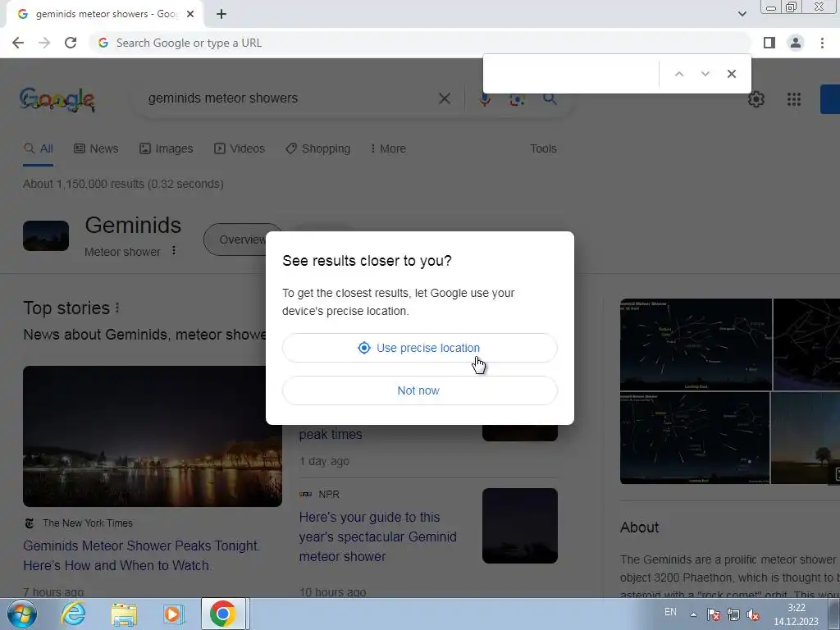Open a new tab with the plus icon
Image resolution: width=840 pixels, height=630 pixels.
[x=221, y=14]
